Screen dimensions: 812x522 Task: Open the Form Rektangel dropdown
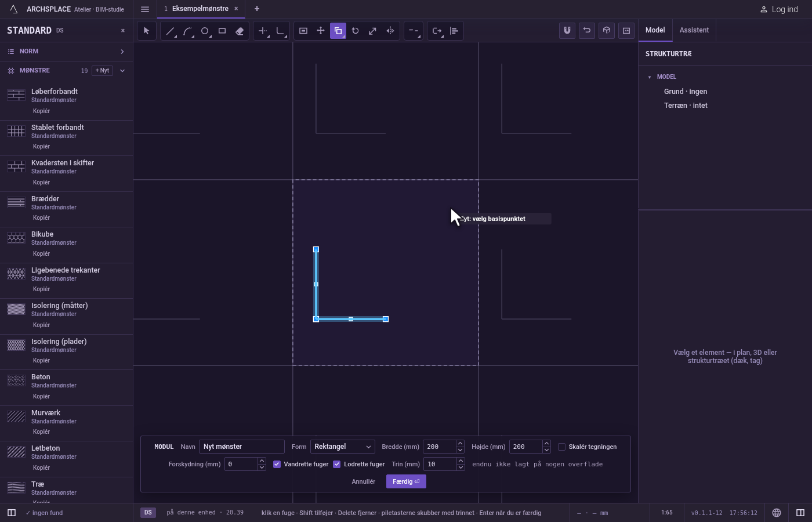click(343, 447)
